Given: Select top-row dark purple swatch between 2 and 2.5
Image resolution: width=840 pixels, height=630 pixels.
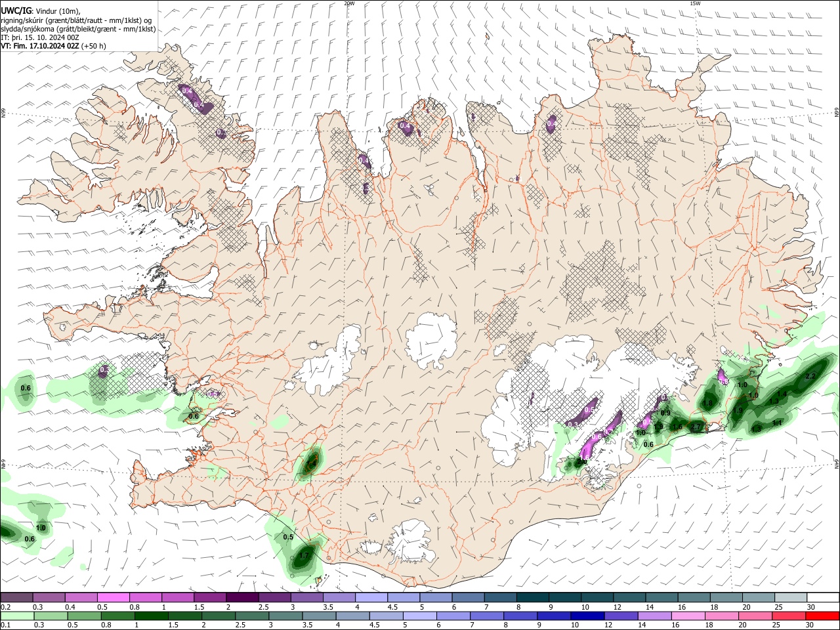Looking at the screenshot, I should (242, 597).
